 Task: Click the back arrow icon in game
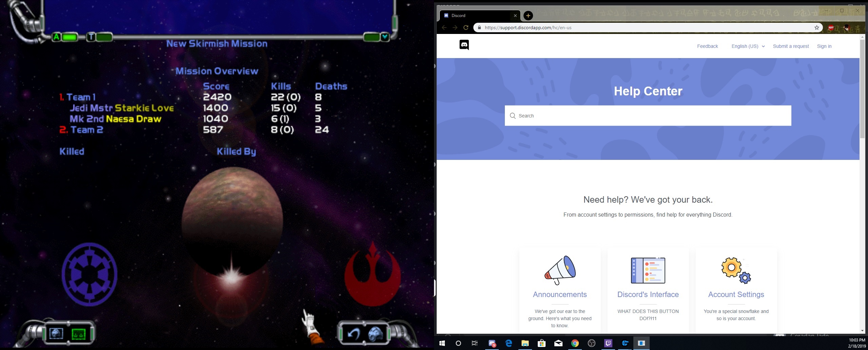coord(354,334)
